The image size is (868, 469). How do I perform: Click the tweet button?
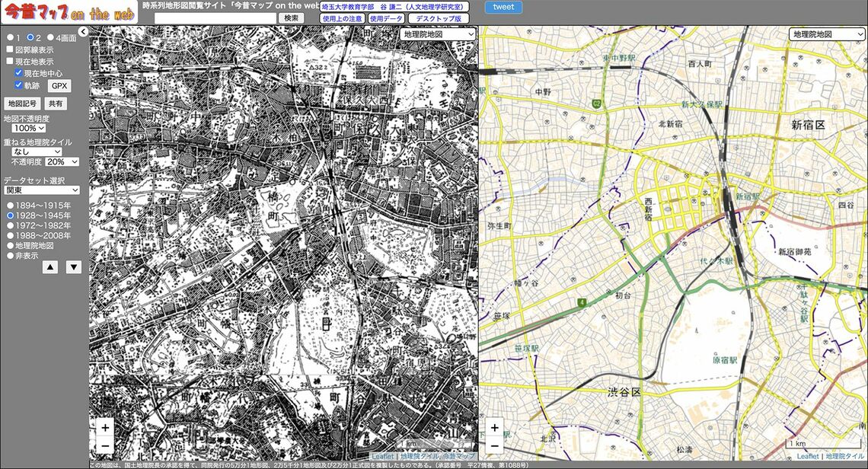point(503,7)
